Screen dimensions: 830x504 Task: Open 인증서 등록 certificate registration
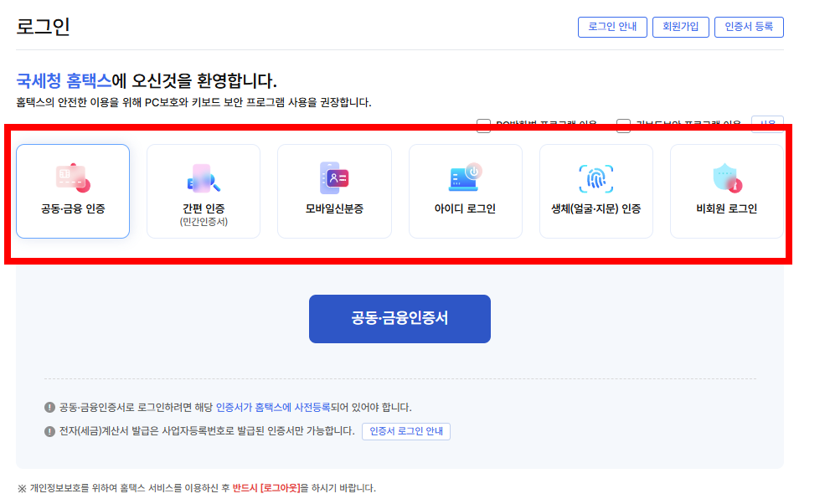749,27
